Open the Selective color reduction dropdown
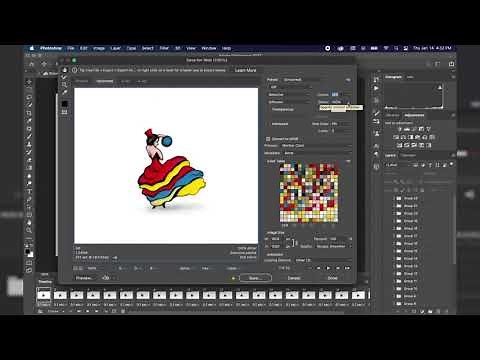 [x=289, y=95]
